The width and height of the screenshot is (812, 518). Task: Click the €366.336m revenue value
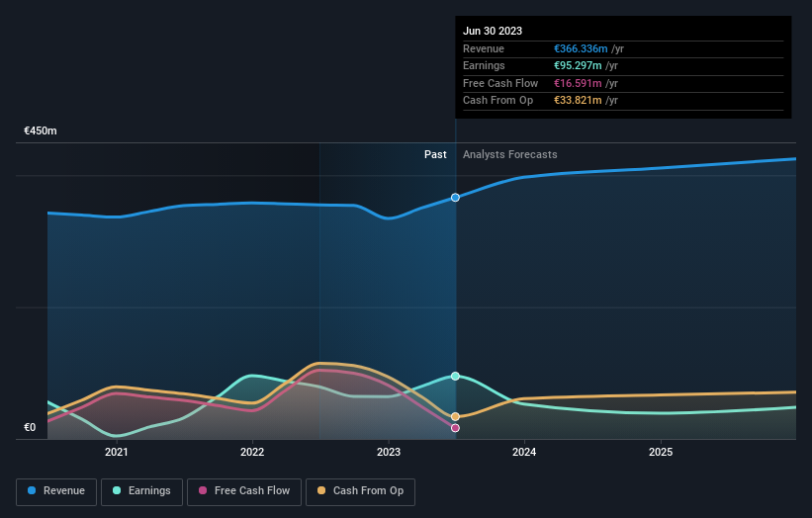coord(581,48)
